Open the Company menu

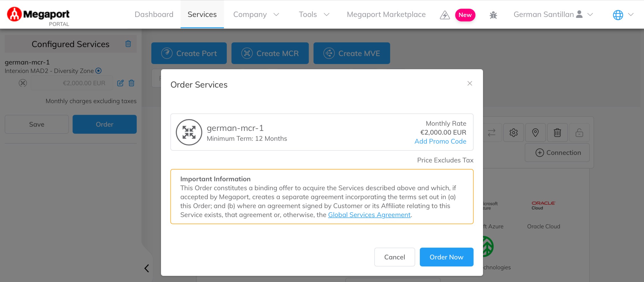250,14
